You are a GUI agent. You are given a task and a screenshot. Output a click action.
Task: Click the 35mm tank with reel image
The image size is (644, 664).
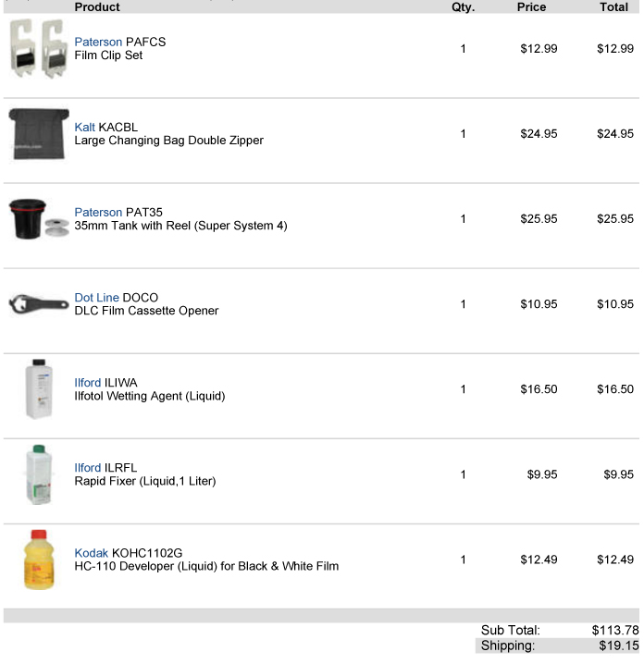[38, 220]
